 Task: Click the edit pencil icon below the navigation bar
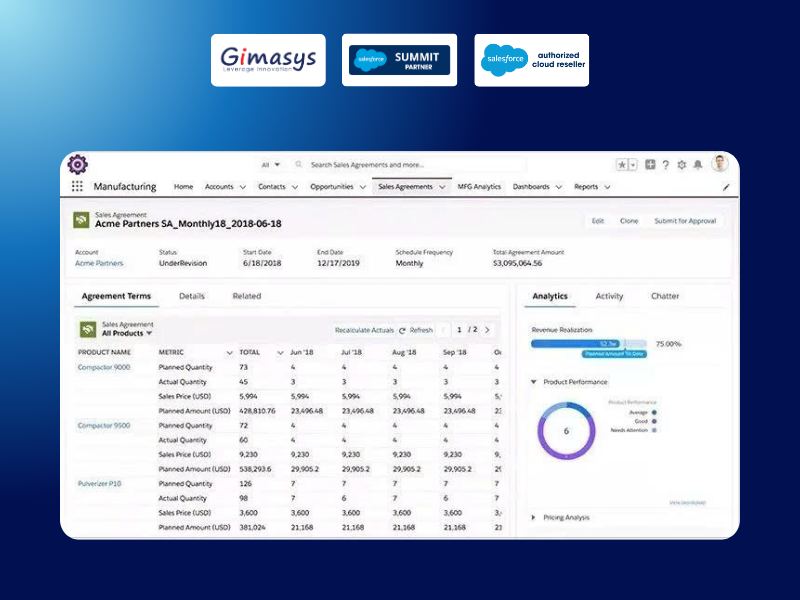click(x=726, y=186)
